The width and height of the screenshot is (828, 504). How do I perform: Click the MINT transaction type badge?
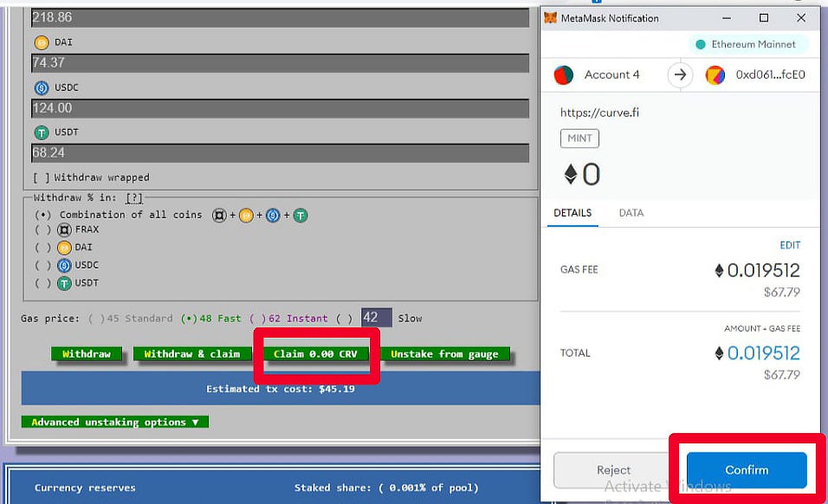click(x=579, y=139)
